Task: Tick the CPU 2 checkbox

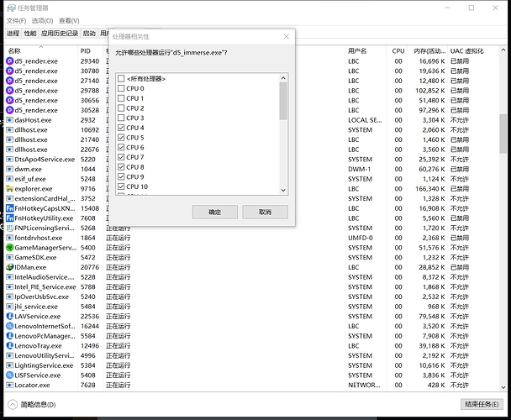Action: click(121, 108)
